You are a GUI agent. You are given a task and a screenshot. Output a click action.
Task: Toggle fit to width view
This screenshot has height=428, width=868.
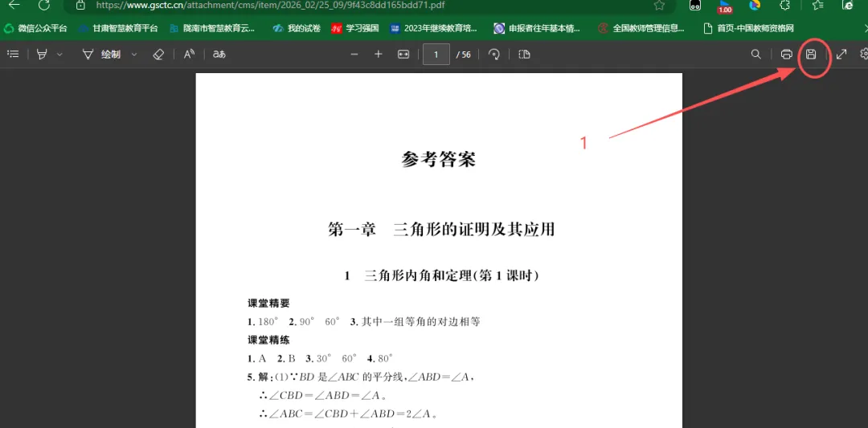point(403,54)
